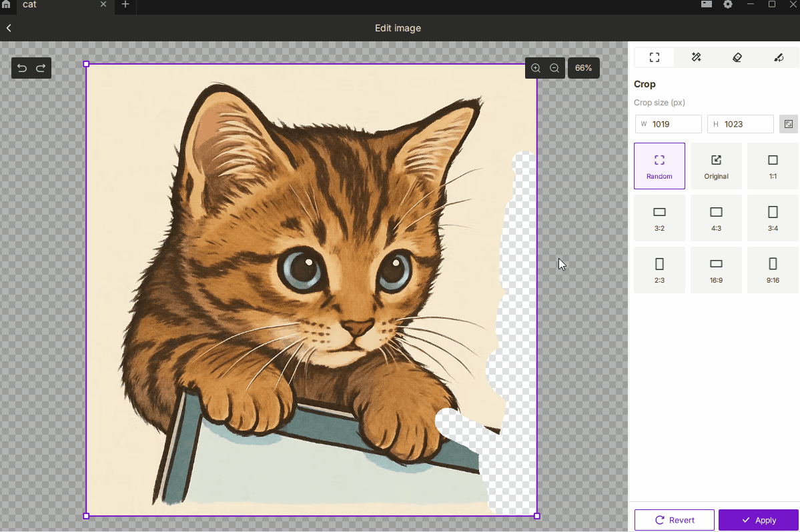The width and height of the screenshot is (800, 532).
Task: Open the restore brush tool tab
Action: click(x=779, y=57)
